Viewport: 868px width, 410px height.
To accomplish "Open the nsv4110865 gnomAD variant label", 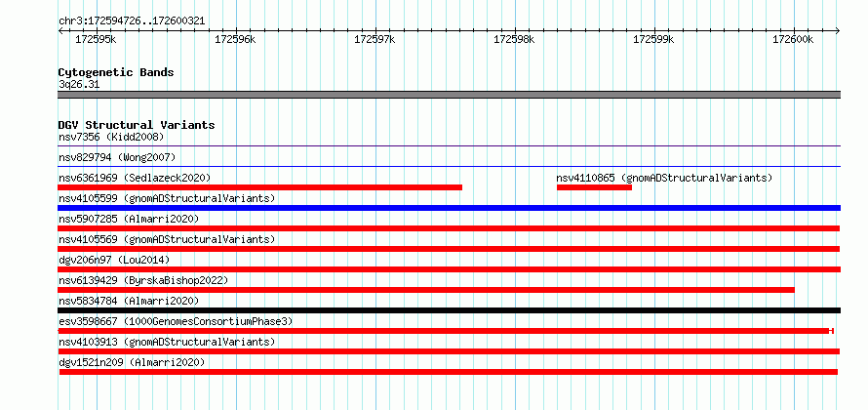I will click(664, 178).
